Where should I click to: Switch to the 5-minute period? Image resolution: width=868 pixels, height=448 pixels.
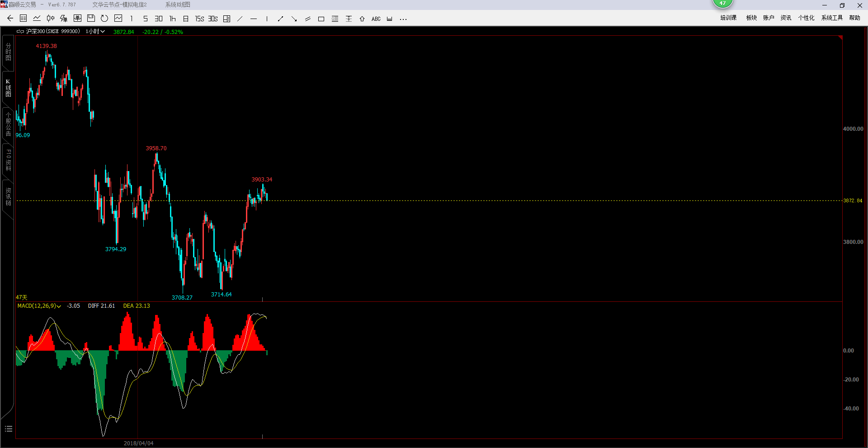(145, 19)
